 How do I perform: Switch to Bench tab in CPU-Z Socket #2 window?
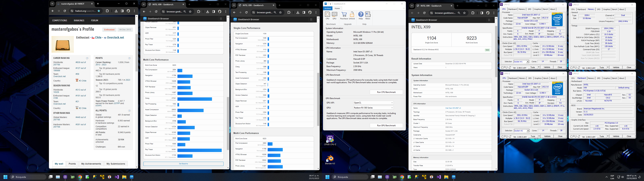click(546, 78)
